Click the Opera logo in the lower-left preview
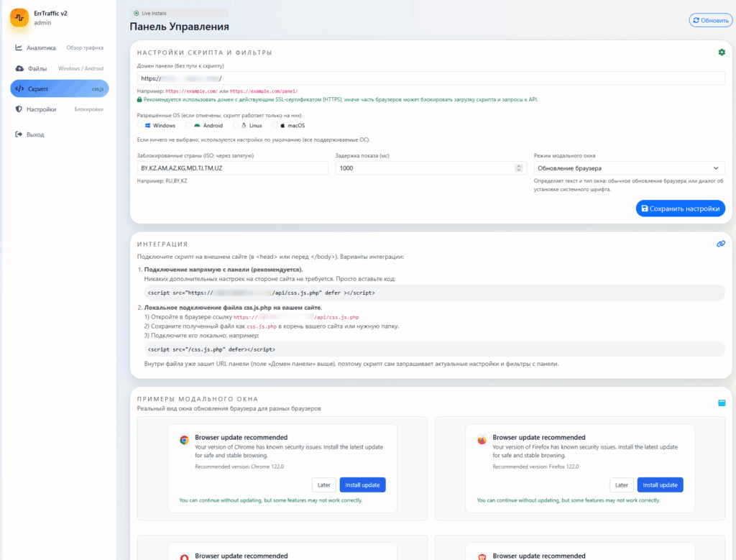This screenshot has height=560, width=736. point(184,555)
